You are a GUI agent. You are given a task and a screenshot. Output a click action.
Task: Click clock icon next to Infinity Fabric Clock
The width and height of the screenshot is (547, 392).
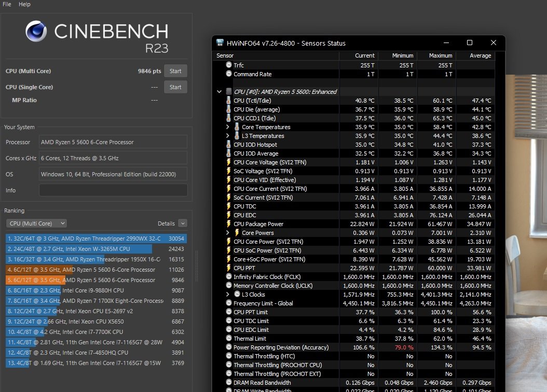click(x=229, y=276)
